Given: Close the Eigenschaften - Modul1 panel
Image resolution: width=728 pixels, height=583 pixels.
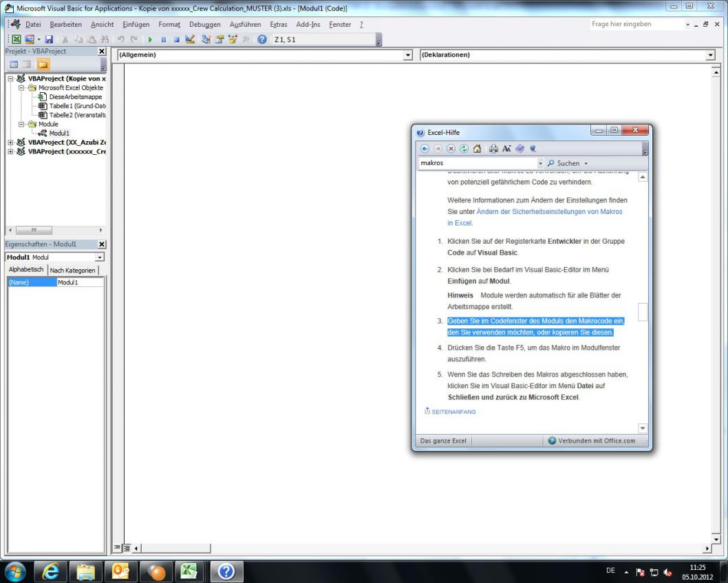Looking at the screenshot, I should click(x=102, y=244).
